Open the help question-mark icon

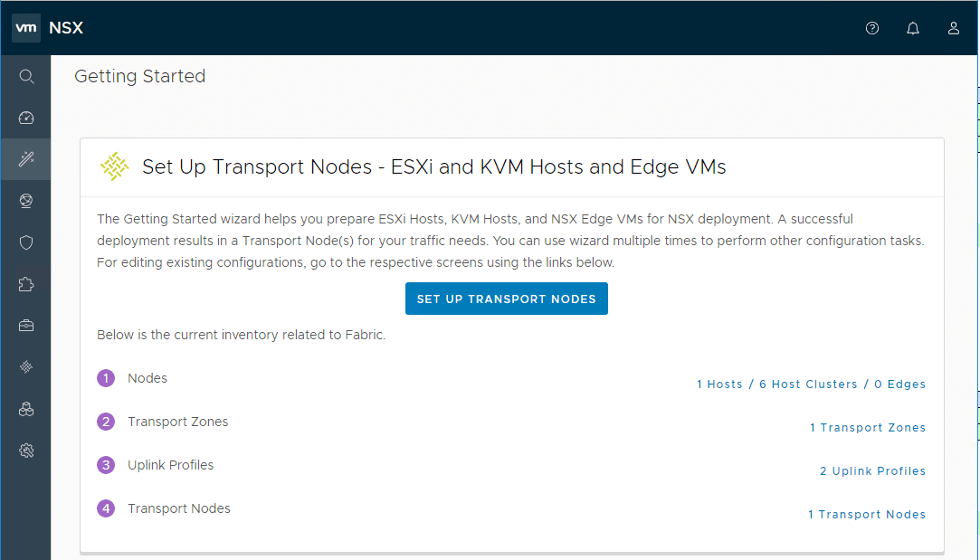(871, 28)
